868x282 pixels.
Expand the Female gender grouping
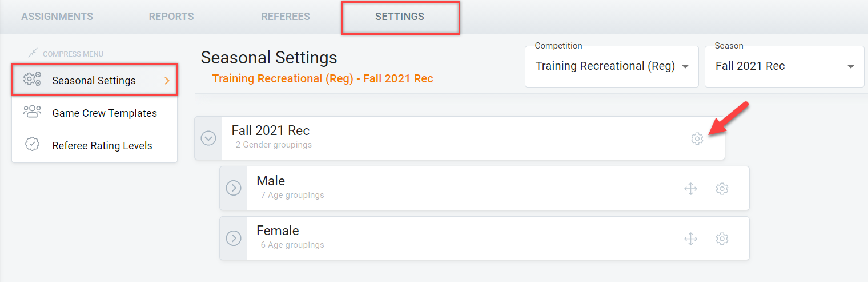tap(234, 238)
